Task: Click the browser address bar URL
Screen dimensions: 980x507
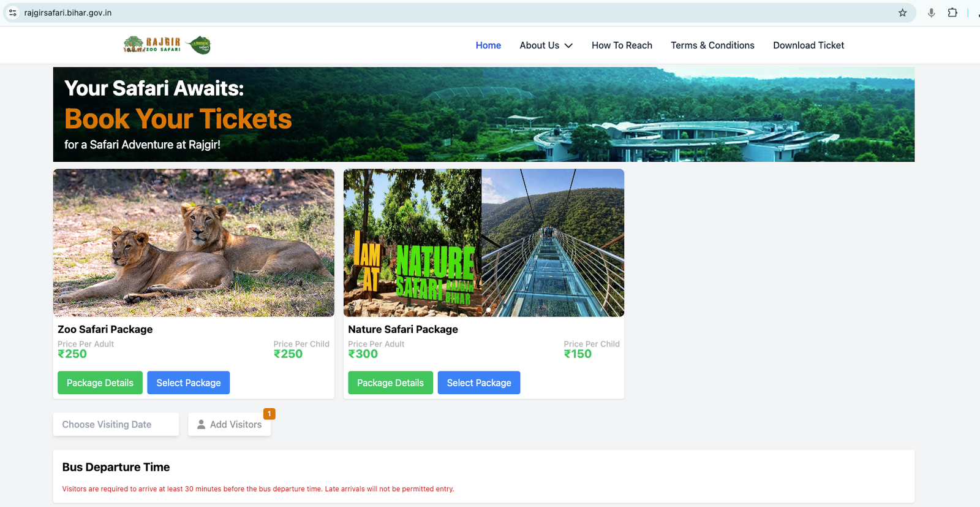Action: click(x=68, y=12)
